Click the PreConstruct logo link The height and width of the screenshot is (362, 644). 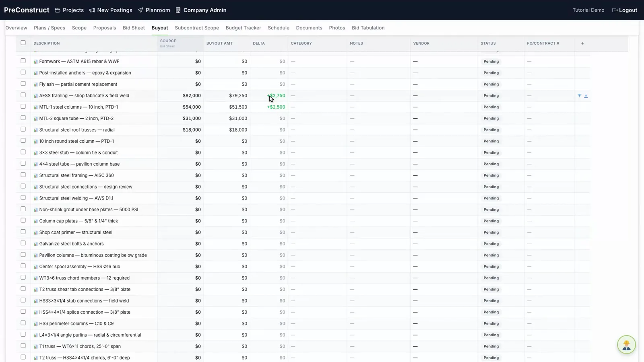(27, 10)
